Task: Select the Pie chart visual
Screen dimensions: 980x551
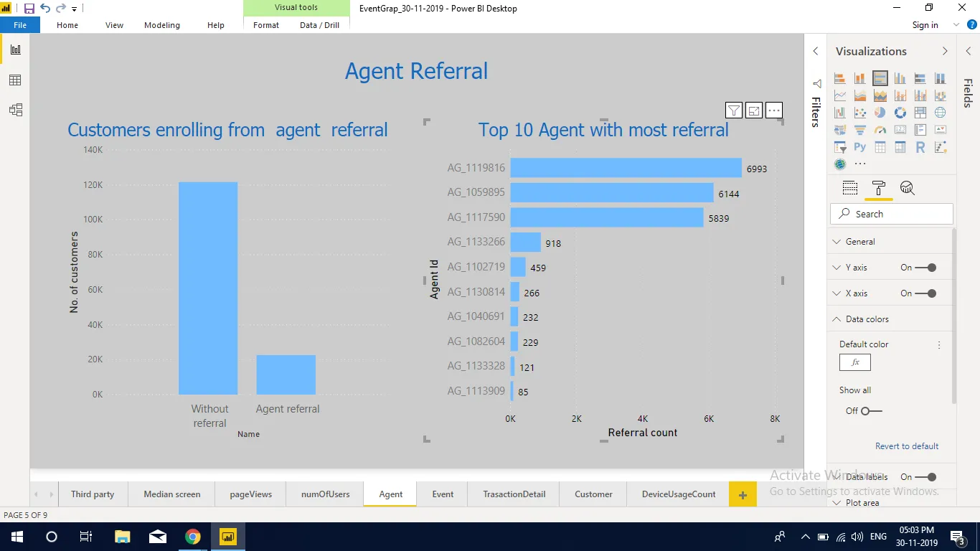Action: click(880, 113)
